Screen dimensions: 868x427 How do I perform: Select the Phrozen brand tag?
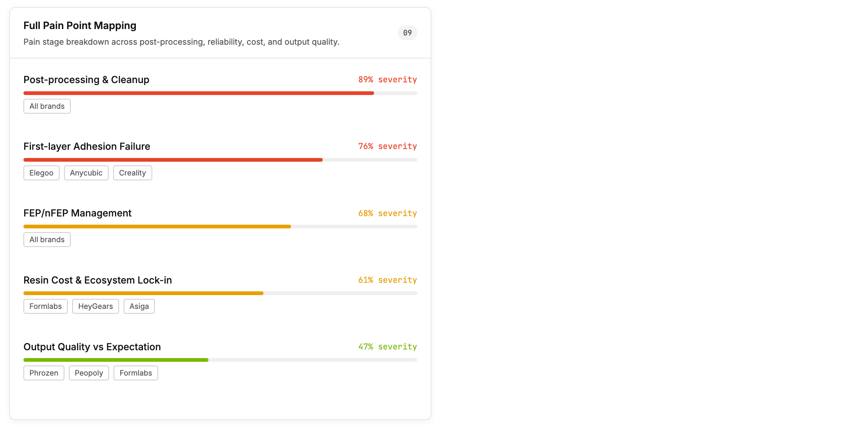point(44,373)
